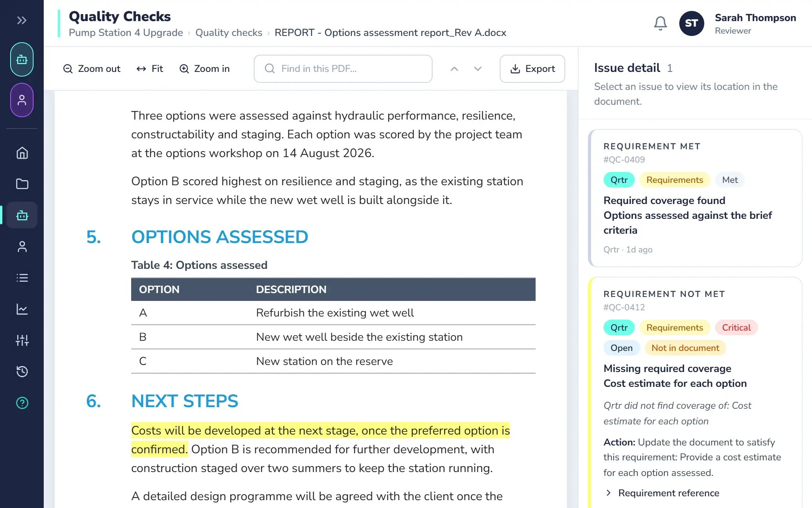This screenshot has width=812, height=508.
Task: Open the help question mark icon
Action: [22, 403]
